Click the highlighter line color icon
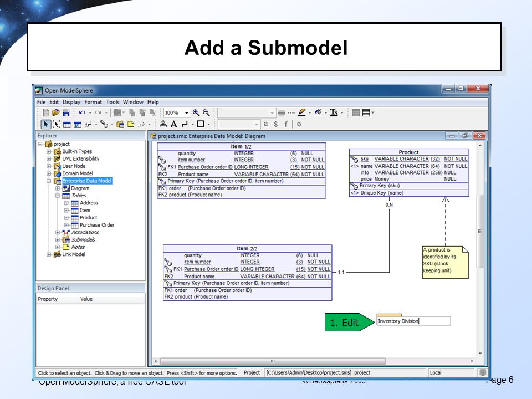532x399 pixels. point(302,112)
